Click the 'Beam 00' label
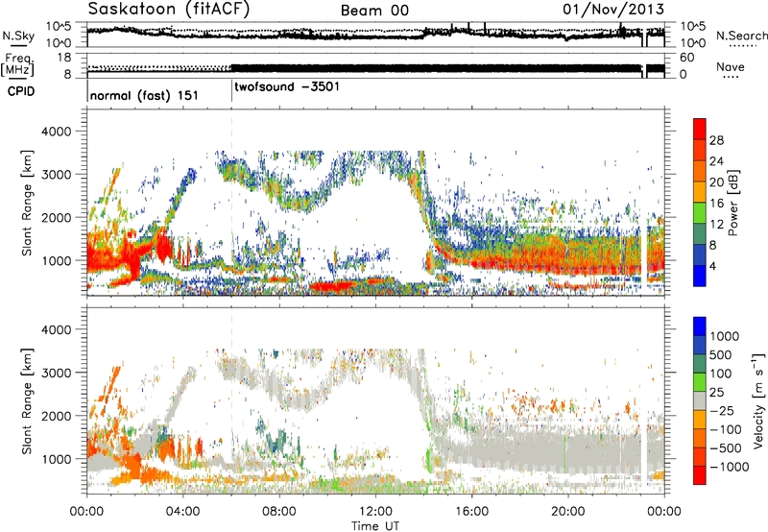Screen dimensions: 768x532 374,11
